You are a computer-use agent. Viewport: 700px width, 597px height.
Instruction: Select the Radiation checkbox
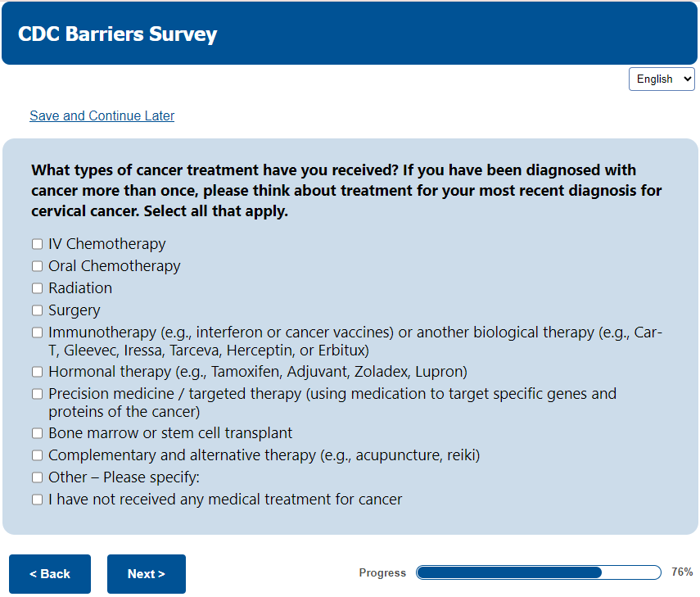tap(37, 288)
